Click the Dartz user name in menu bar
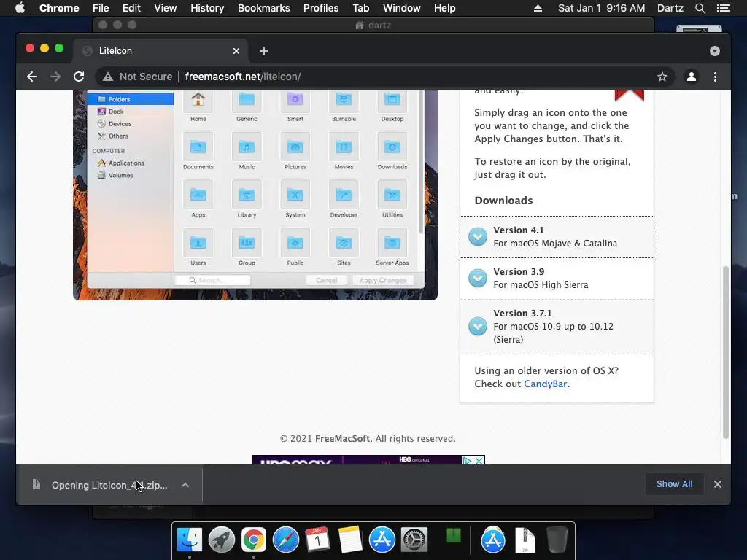Image resolution: width=747 pixels, height=560 pixels. (670, 8)
